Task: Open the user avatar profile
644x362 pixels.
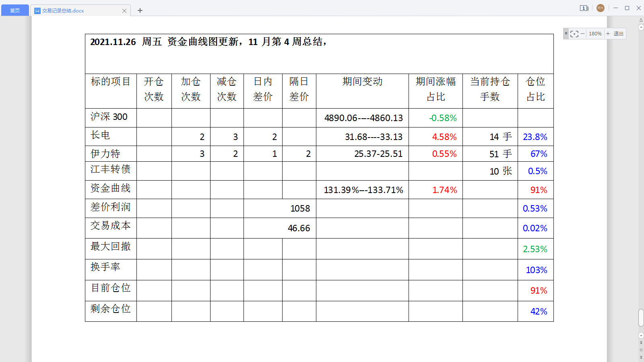Action: click(601, 8)
